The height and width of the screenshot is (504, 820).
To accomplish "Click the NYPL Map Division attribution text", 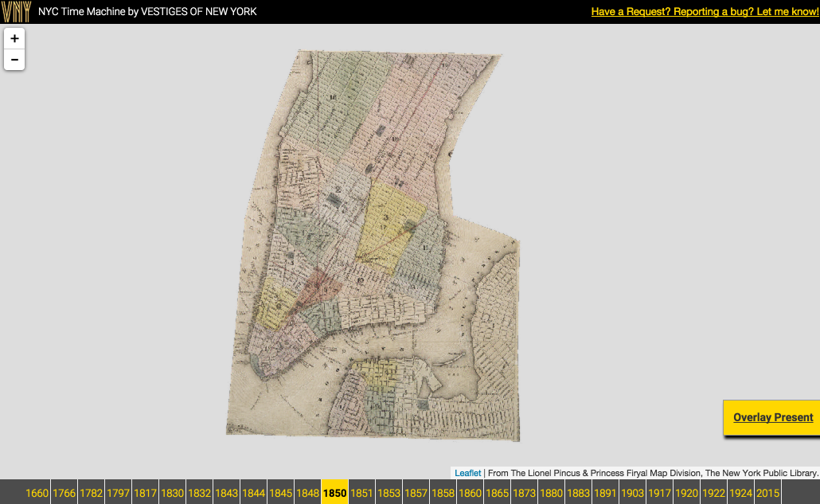I will point(653,473).
